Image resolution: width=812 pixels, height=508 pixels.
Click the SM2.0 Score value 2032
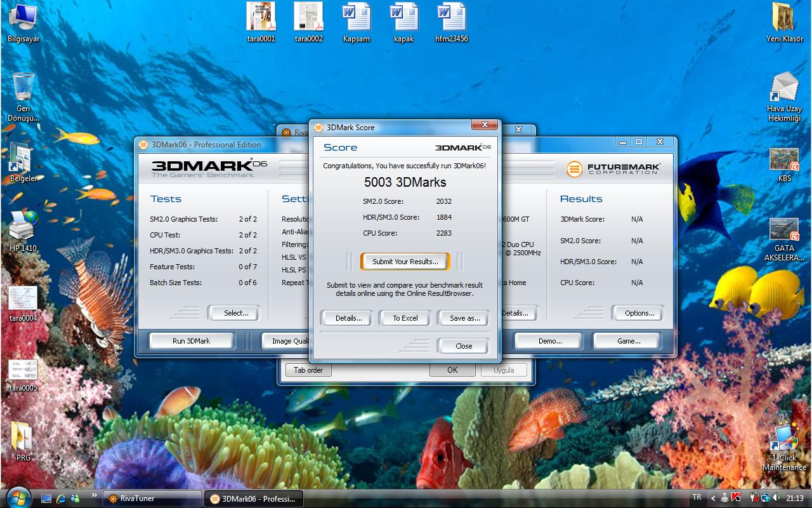443,201
